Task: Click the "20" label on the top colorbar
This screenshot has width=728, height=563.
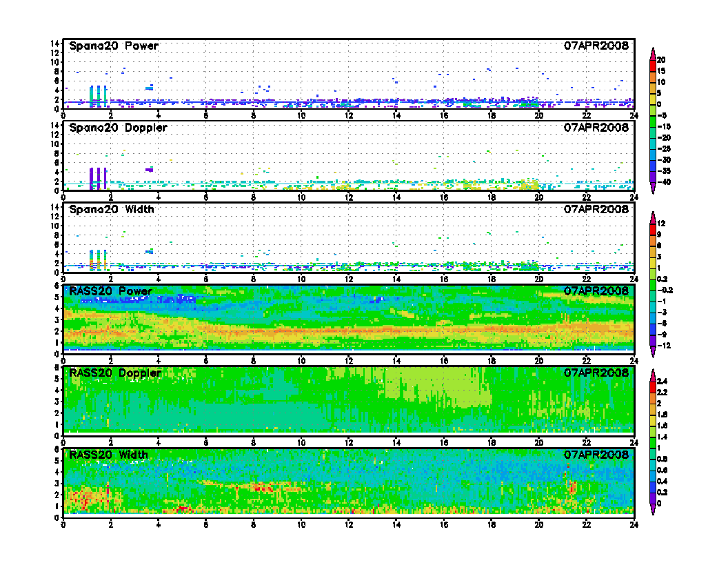Action: pyautogui.click(x=661, y=60)
